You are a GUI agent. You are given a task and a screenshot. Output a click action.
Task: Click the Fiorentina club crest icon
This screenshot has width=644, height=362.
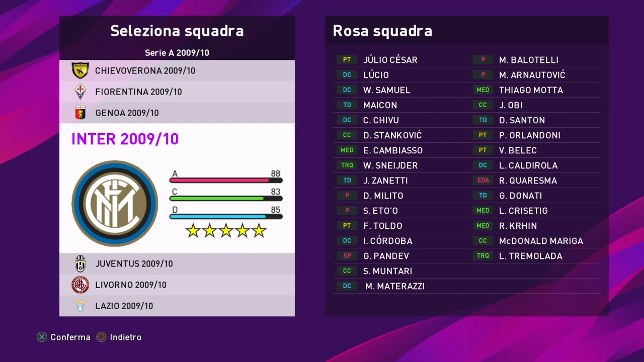coord(80,92)
